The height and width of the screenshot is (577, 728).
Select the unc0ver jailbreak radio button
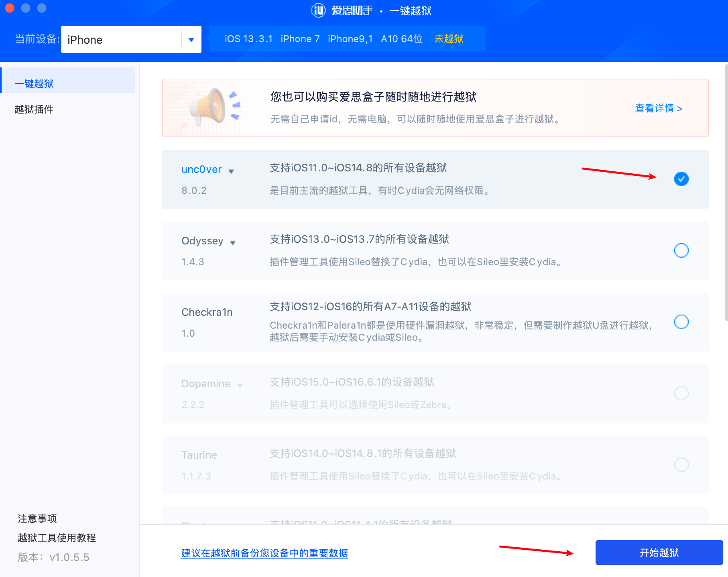click(x=681, y=179)
